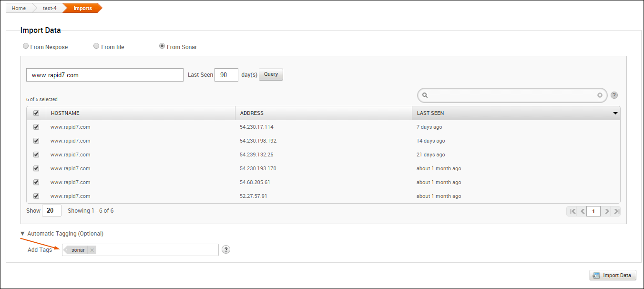Toggle the select-all checkbox in table header
The image size is (644, 289).
tap(36, 113)
